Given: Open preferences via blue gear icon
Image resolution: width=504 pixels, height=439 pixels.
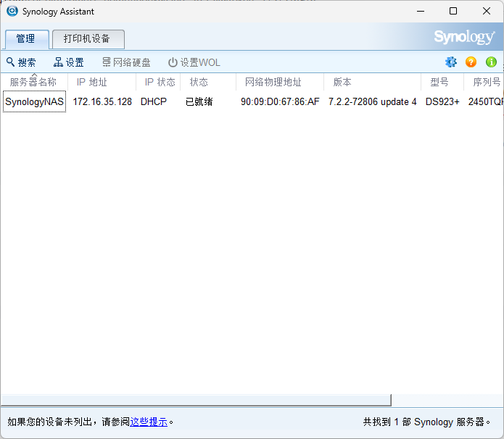Looking at the screenshot, I should 451,62.
